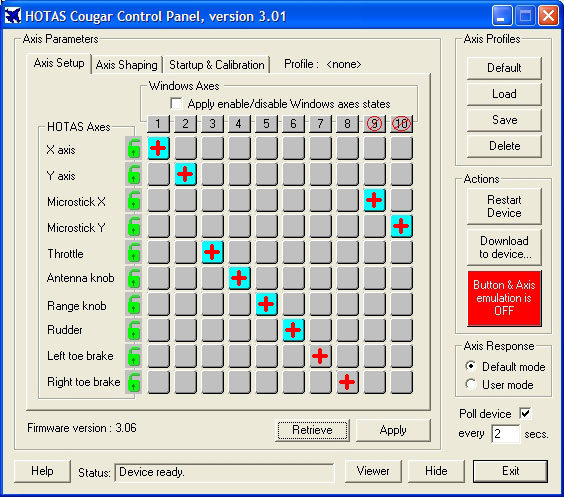The height and width of the screenshot is (497, 564).
Task: Toggle the lock icon for Y axis
Action: click(133, 174)
